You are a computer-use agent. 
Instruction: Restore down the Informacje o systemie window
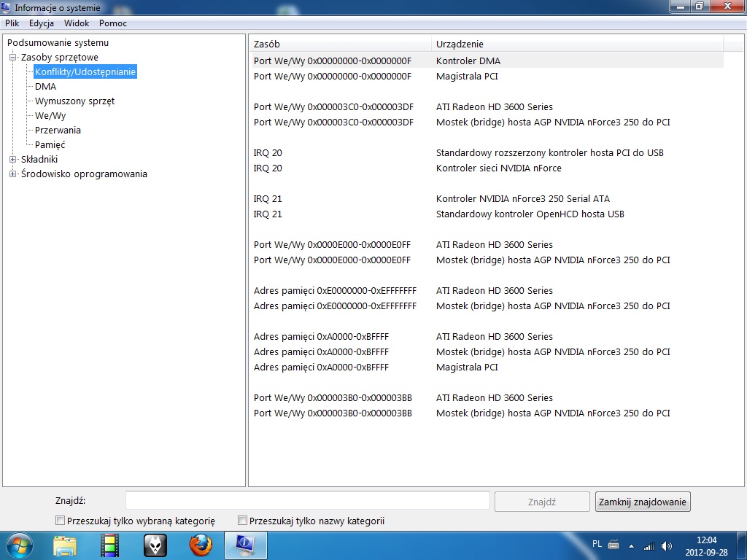tap(700, 6)
